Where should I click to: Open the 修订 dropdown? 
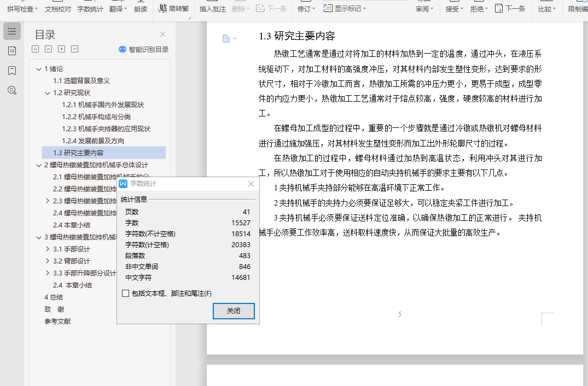306,9
